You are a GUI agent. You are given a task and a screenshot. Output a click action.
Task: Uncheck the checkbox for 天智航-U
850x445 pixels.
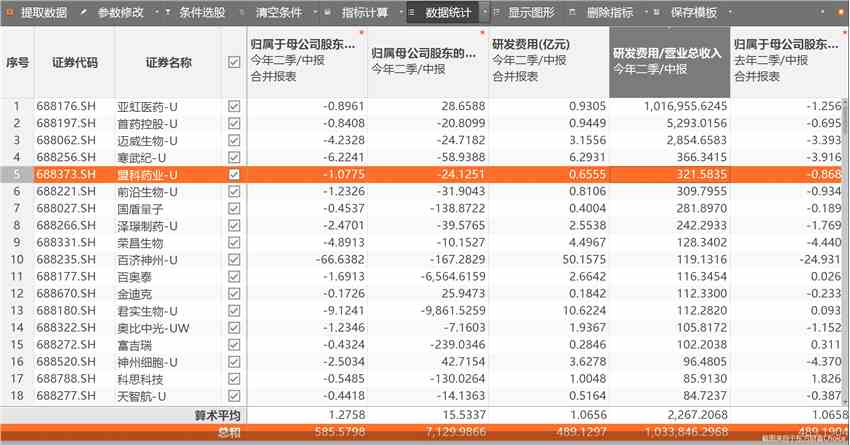point(234,396)
